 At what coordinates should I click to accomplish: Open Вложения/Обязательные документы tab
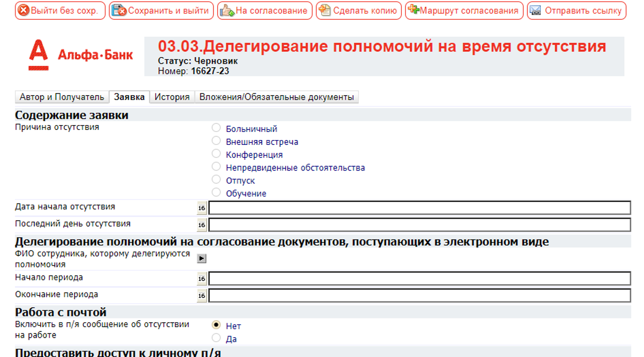click(x=277, y=97)
